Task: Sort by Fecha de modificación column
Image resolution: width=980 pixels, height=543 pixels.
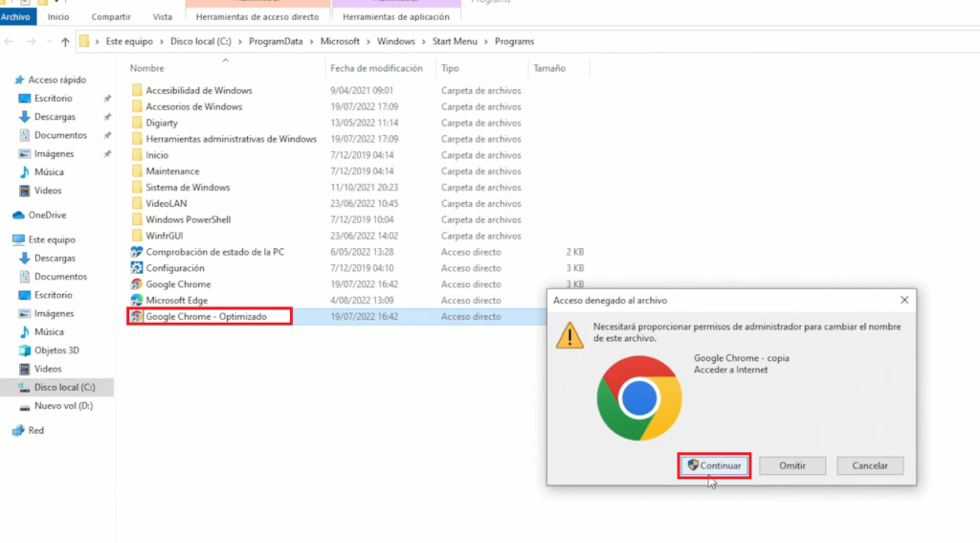Action: (x=376, y=68)
